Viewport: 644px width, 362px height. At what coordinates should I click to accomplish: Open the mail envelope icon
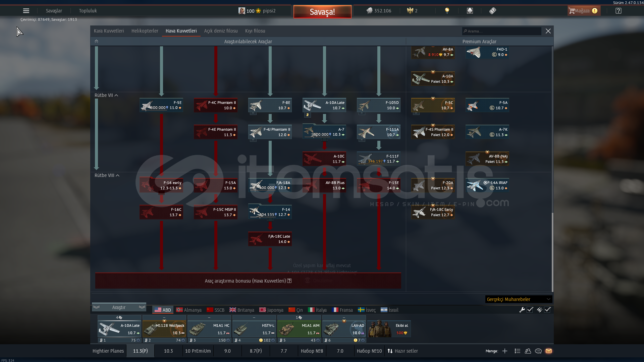click(549, 351)
